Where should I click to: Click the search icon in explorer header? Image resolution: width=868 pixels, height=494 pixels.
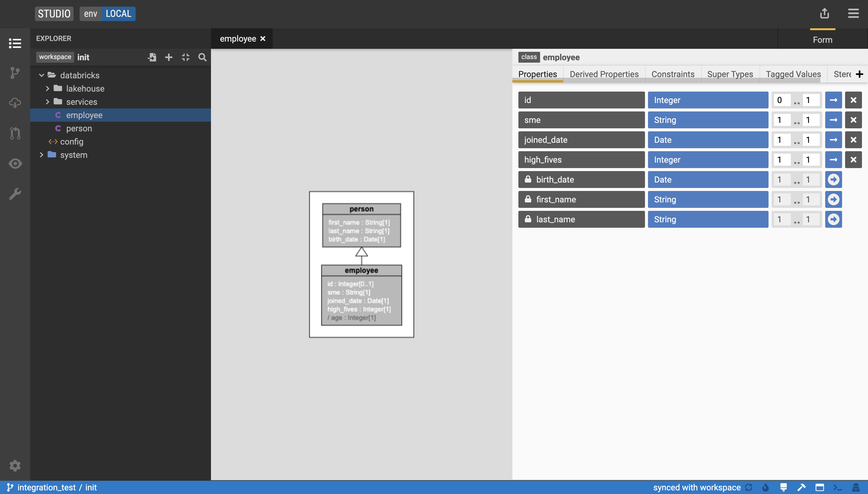coord(202,57)
